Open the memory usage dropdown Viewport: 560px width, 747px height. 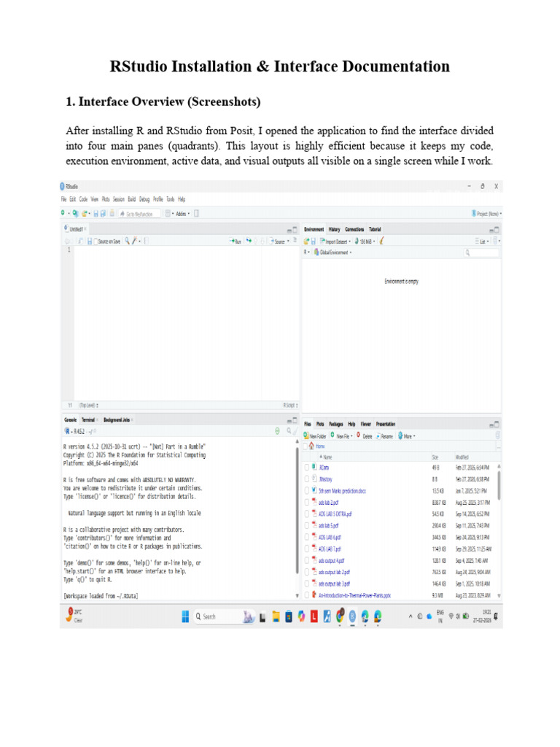(x=365, y=241)
